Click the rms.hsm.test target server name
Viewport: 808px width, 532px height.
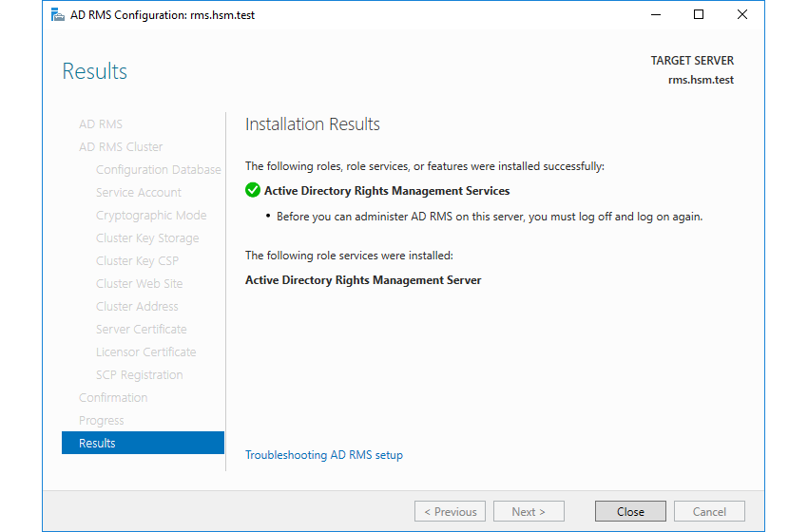pyautogui.click(x=701, y=80)
